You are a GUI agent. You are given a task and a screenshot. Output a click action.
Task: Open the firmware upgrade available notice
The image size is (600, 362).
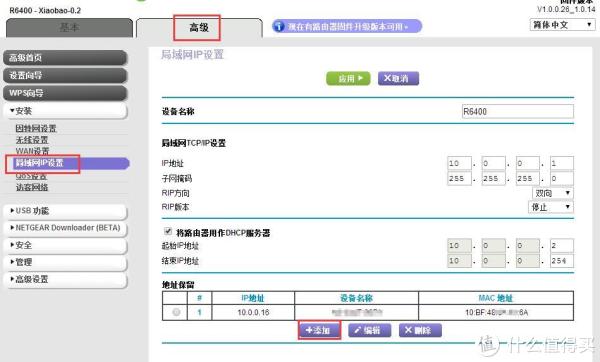coord(347,26)
